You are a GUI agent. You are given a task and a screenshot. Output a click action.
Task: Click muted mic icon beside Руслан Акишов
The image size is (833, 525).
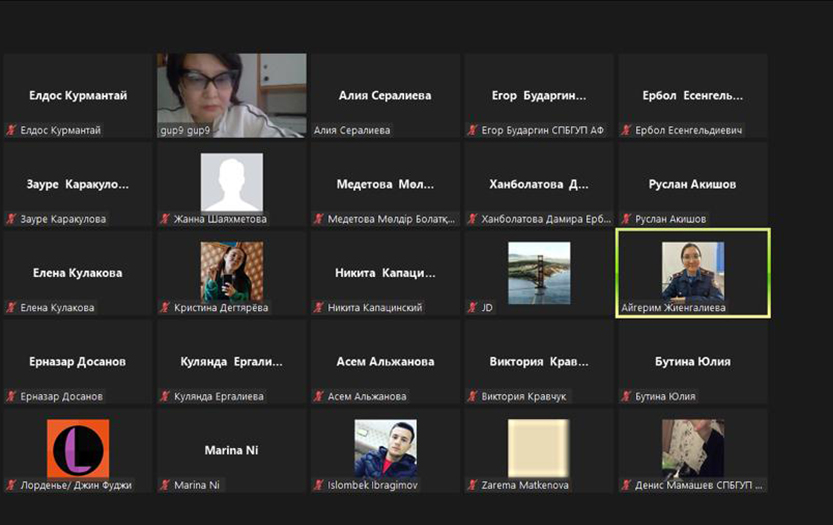pyautogui.click(x=628, y=219)
